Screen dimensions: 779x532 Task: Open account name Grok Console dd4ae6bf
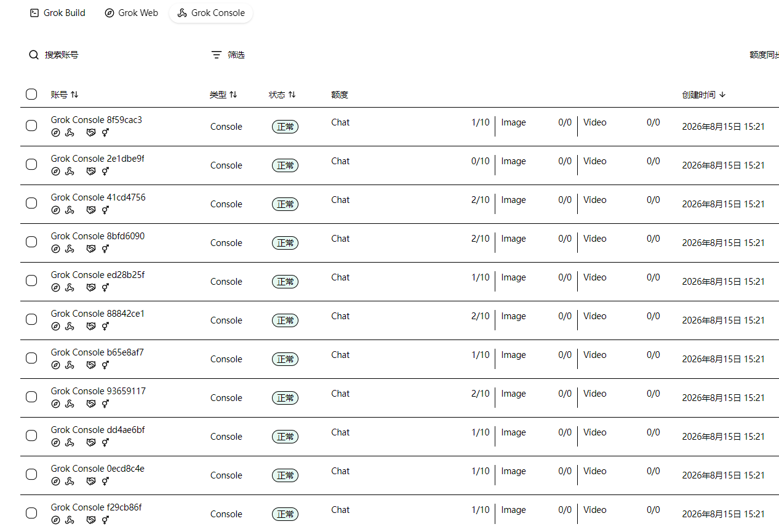click(98, 430)
